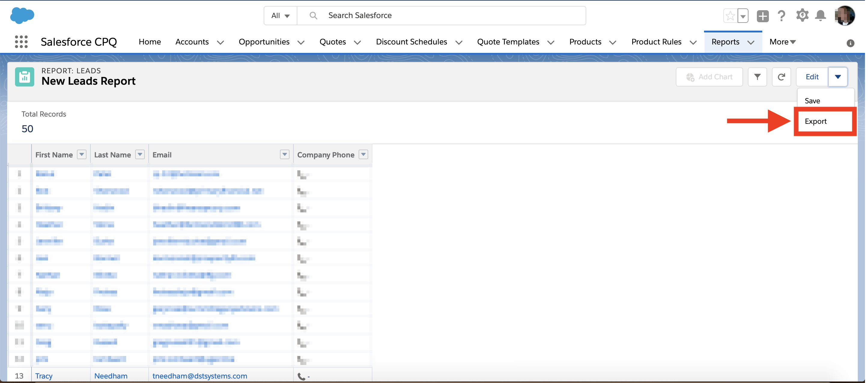Open the All search scope dropdown
Image resolution: width=868 pixels, height=383 pixels.
[280, 16]
